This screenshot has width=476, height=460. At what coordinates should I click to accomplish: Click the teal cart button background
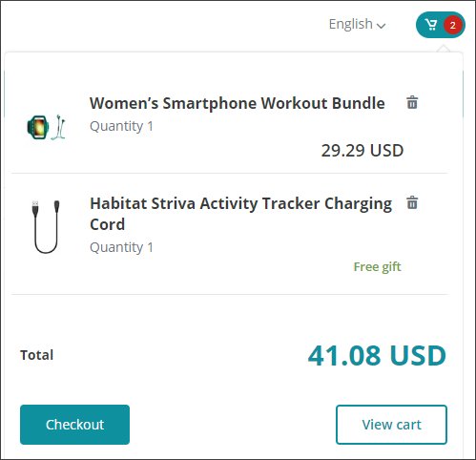click(441, 25)
